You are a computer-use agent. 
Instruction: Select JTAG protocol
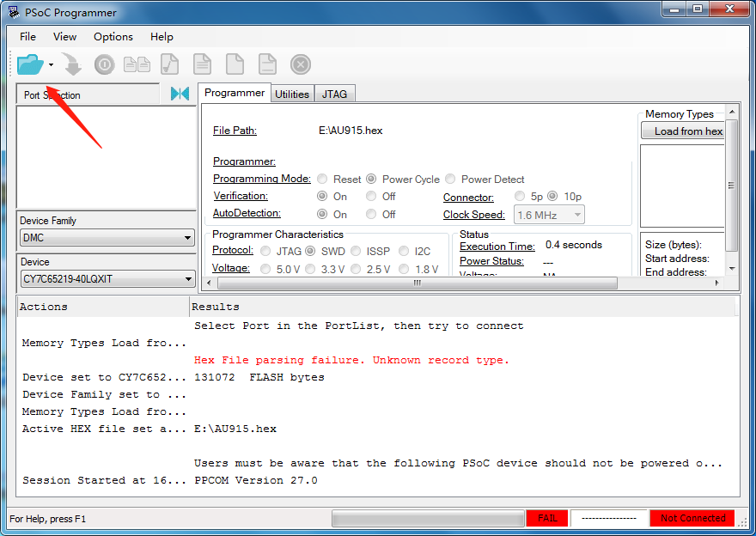click(x=265, y=251)
